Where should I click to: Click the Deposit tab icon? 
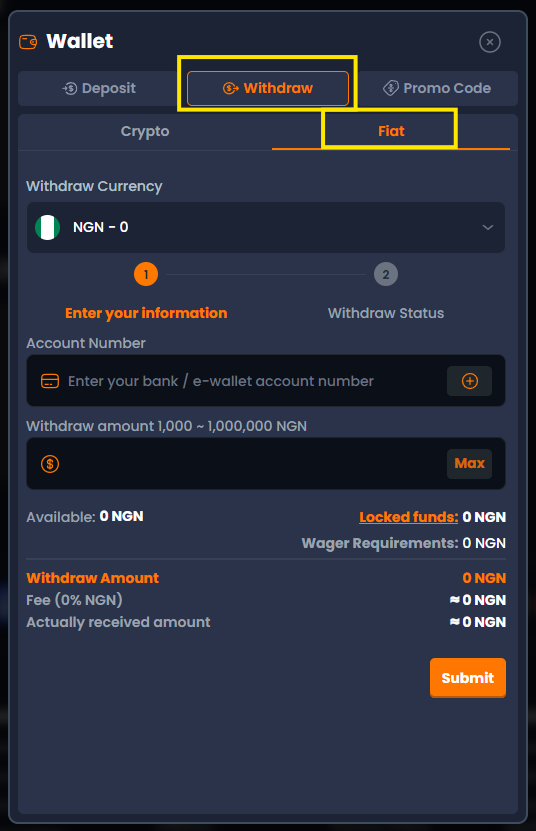tap(69, 89)
